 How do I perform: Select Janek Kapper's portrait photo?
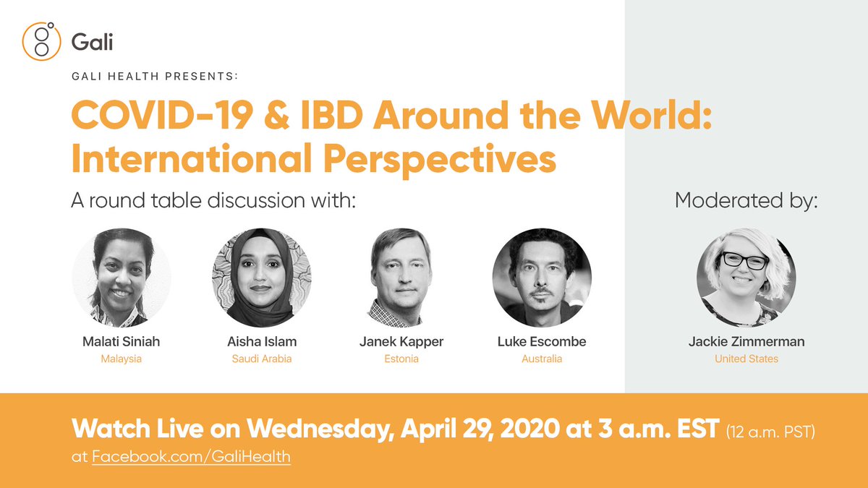coord(401,278)
